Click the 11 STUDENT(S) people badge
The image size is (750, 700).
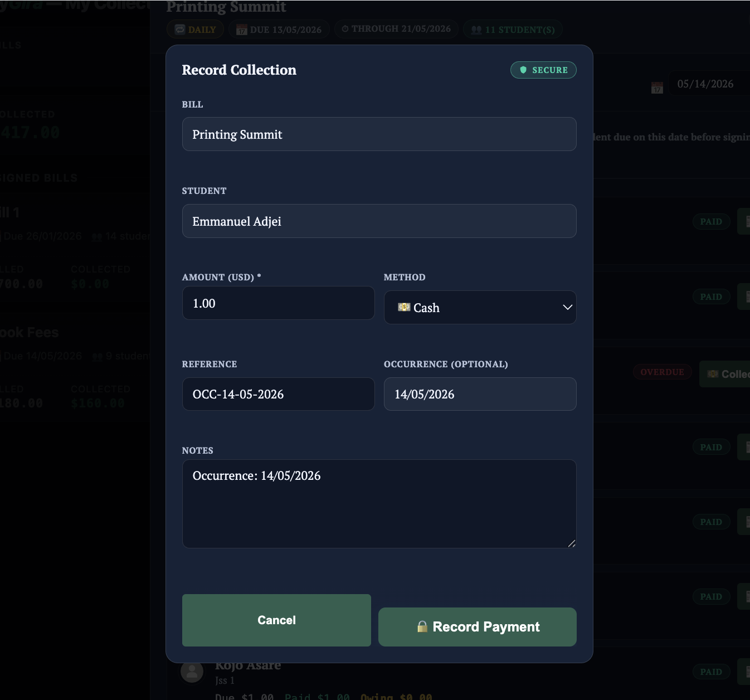click(x=513, y=30)
